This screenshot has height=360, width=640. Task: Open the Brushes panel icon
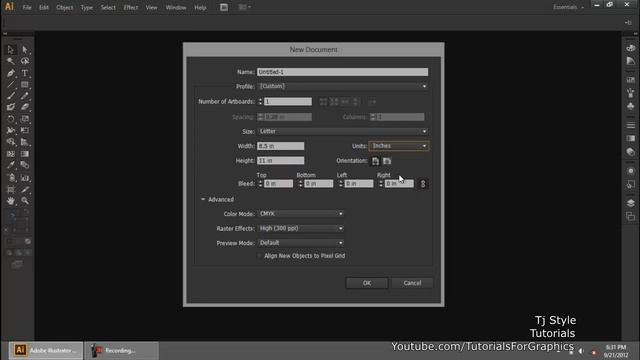(x=631, y=93)
